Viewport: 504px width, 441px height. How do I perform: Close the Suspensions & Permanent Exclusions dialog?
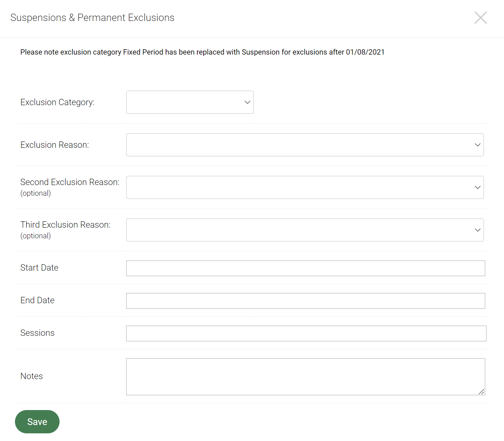click(480, 18)
